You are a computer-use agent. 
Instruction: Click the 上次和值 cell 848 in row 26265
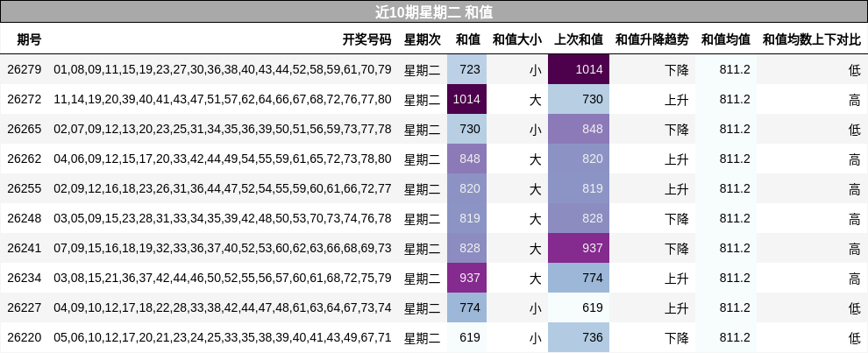(579, 130)
